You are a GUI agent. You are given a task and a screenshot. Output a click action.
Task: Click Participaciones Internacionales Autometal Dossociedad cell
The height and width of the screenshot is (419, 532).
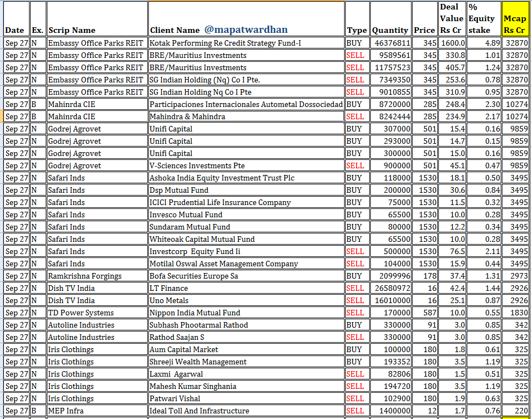click(x=246, y=104)
